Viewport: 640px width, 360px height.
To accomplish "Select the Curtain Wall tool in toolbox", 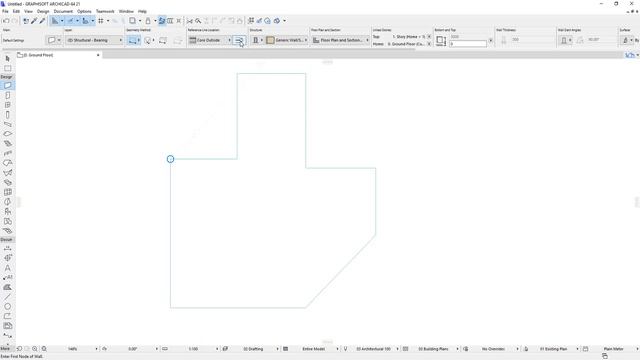I will point(7,192).
